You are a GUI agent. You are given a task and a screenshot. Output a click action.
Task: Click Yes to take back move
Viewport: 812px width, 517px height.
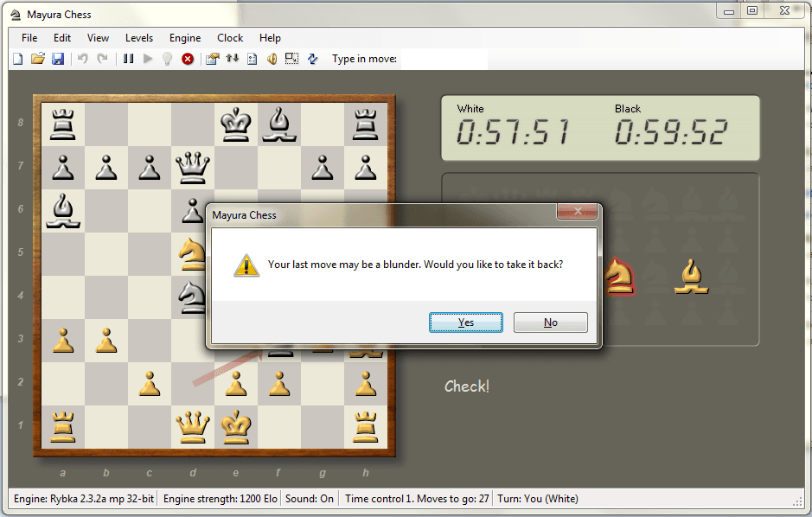click(x=465, y=322)
